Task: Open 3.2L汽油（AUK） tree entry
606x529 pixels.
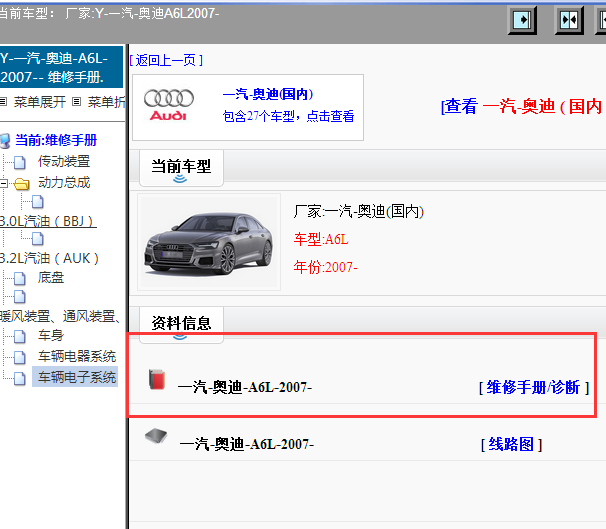Action: click(x=49, y=258)
